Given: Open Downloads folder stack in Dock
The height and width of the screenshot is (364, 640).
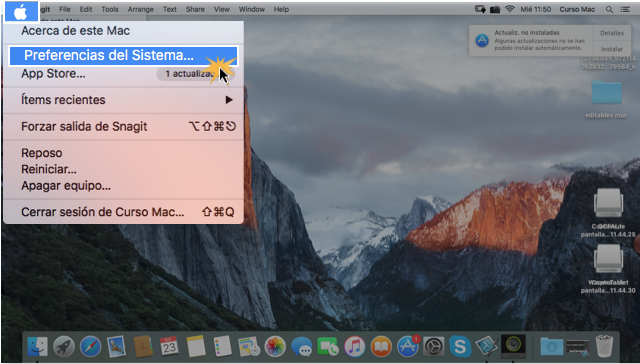Looking at the screenshot, I should [552, 347].
